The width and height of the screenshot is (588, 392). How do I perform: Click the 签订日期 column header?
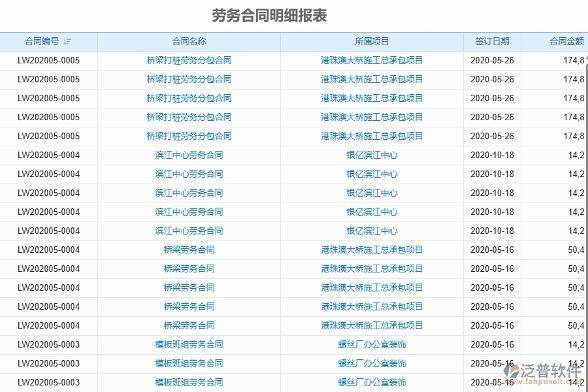pyautogui.click(x=492, y=41)
